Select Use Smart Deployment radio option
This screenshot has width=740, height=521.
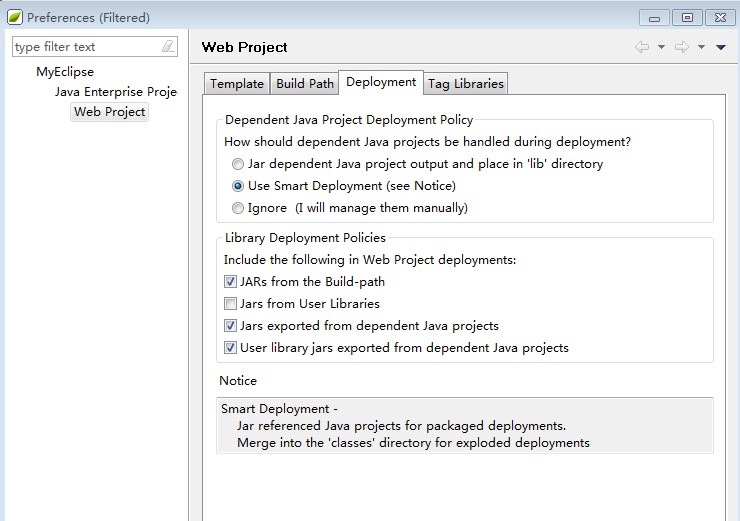[238, 186]
